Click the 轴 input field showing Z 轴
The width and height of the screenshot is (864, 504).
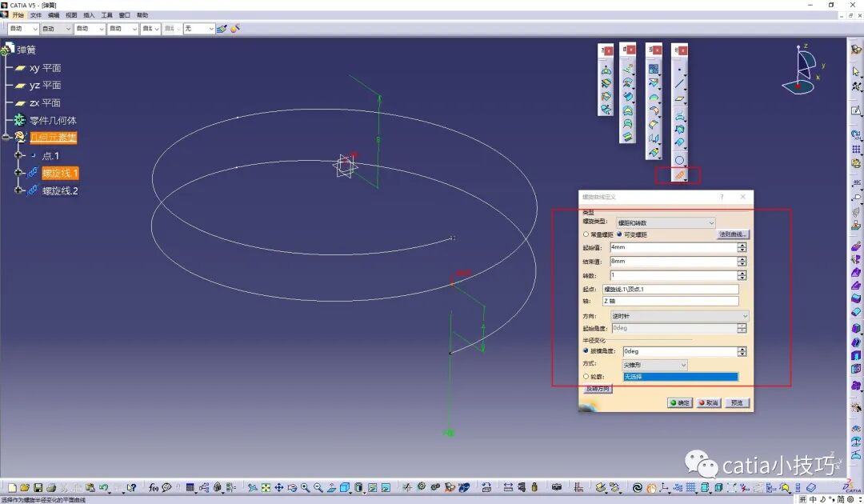[670, 301]
